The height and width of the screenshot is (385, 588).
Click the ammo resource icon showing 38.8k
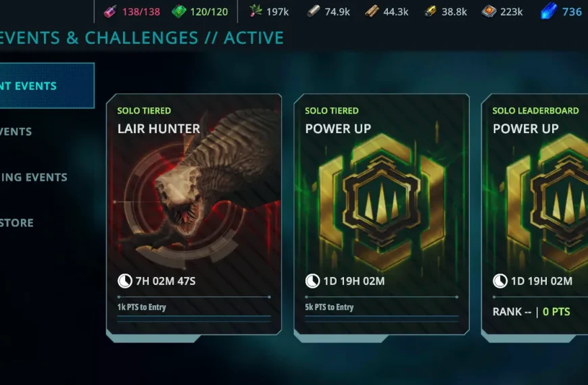tap(430, 12)
